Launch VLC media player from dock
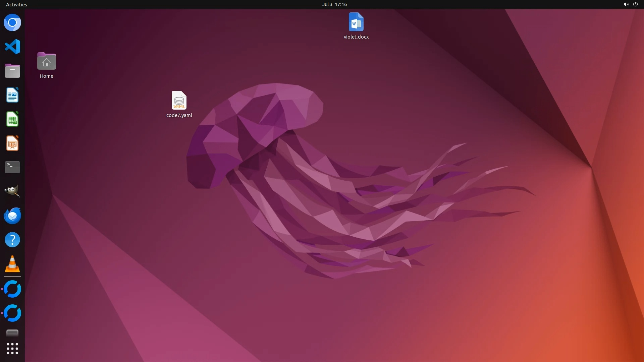Viewport: 644px width, 362px height. pos(12,264)
